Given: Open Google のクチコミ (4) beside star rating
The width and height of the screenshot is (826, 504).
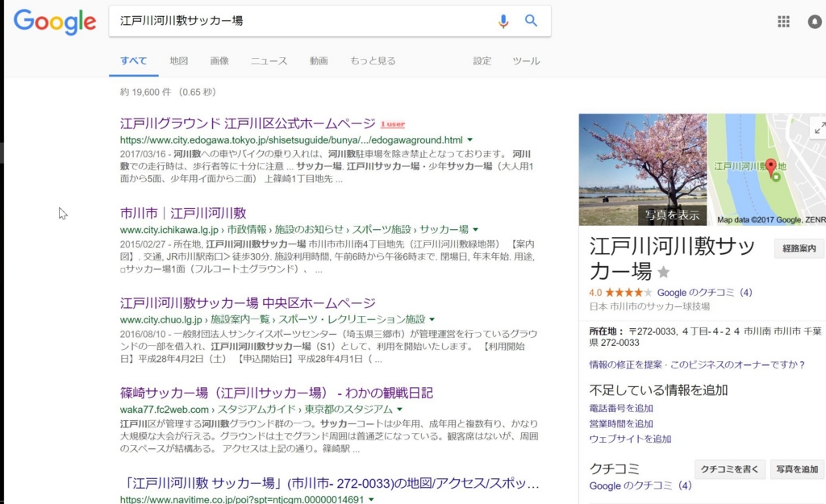Looking at the screenshot, I should click(x=704, y=292).
